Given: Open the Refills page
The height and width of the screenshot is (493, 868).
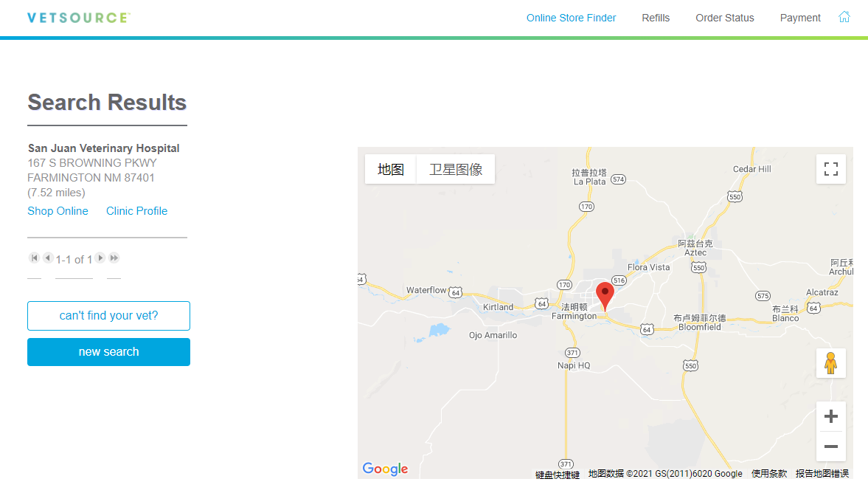Looking at the screenshot, I should [656, 18].
